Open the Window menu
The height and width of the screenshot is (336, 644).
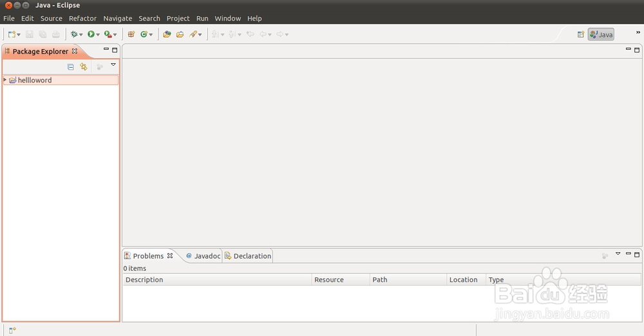pyautogui.click(x=227, y=19)
